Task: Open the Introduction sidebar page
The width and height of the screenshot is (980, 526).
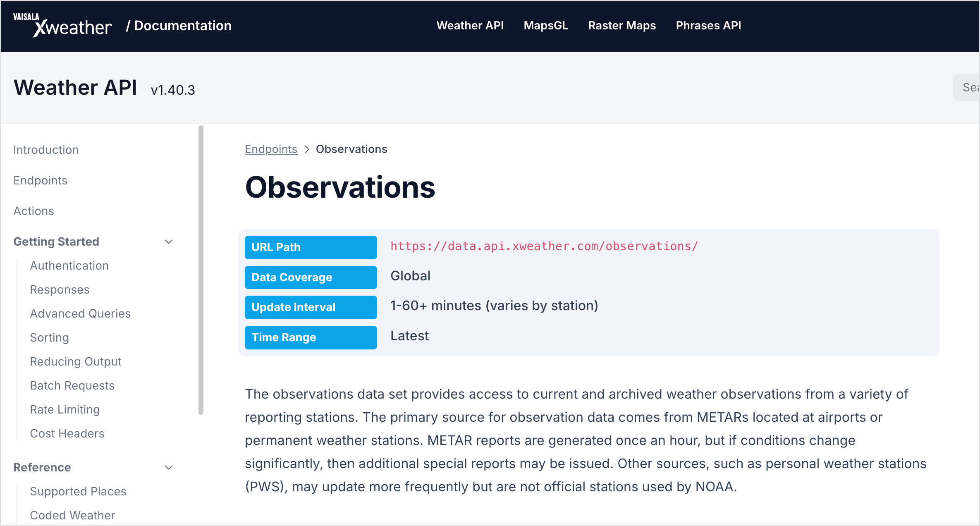Action: (46, 150)
